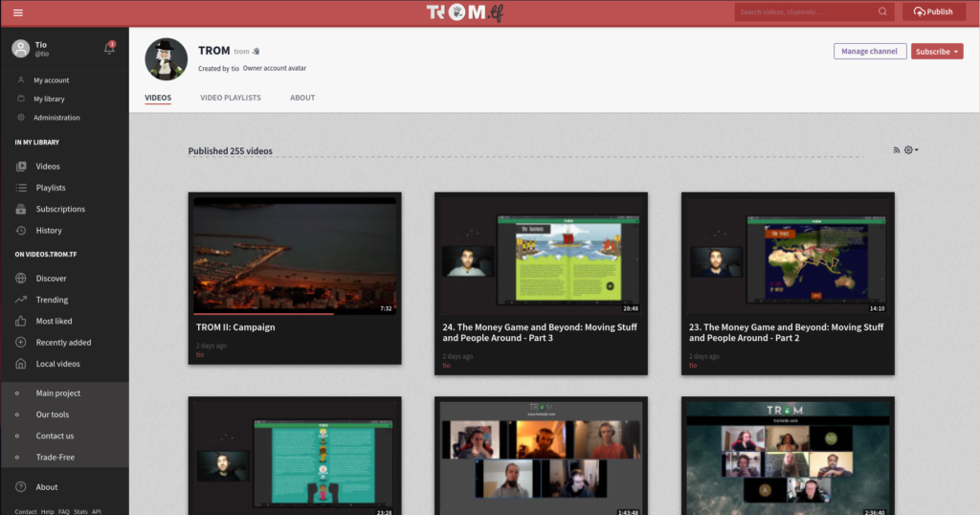The width and height of the screenshot is (980, 515).
Task: Click the FAQ footer link
Action: click(x=64, y=511)
